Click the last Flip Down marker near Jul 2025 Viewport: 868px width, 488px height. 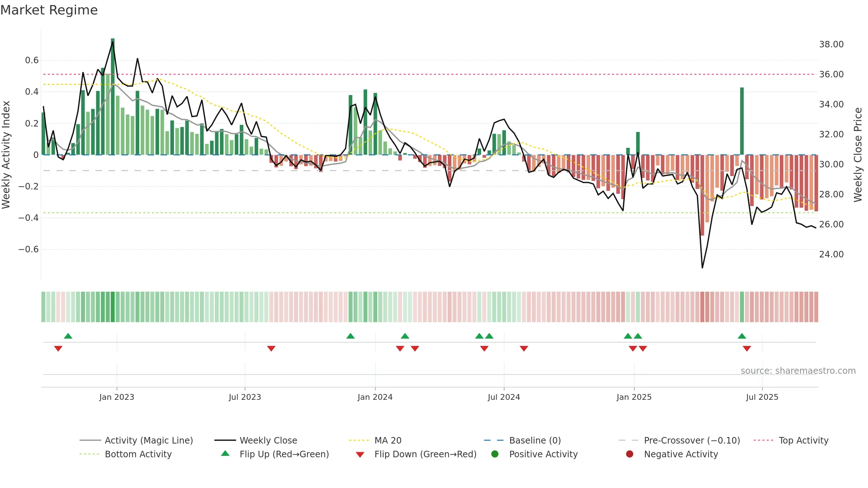(x=747, y=348)
